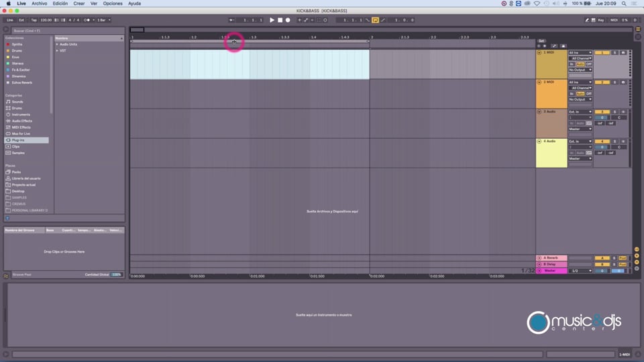The width and height of the screenshot is (644, 362).
Task: Open the 1 MIDI track No Output dropdown
Action: (x=580, y=70)
